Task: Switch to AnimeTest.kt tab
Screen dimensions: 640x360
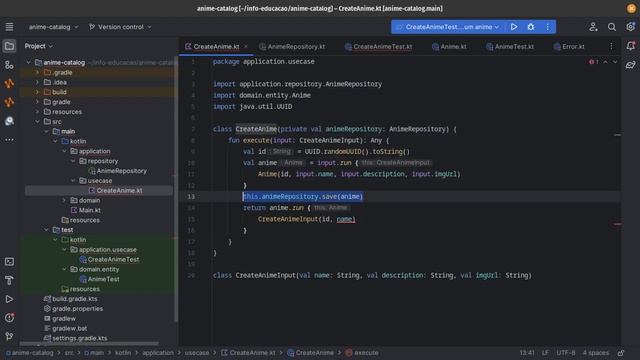Action: [x=510, y=47]
